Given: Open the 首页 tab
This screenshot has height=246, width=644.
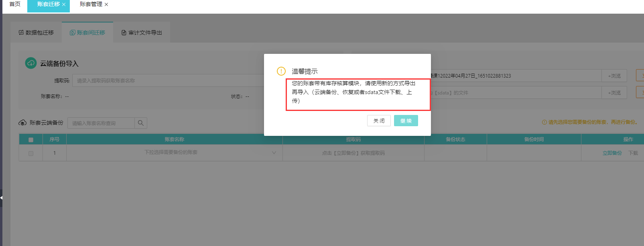Looking at the screenshot, I should tap(15, 4).
